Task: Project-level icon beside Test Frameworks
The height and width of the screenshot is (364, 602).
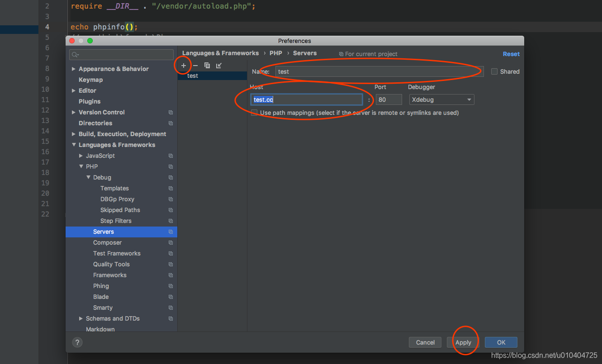Action: pyautogui.click(x=171, y=253)
